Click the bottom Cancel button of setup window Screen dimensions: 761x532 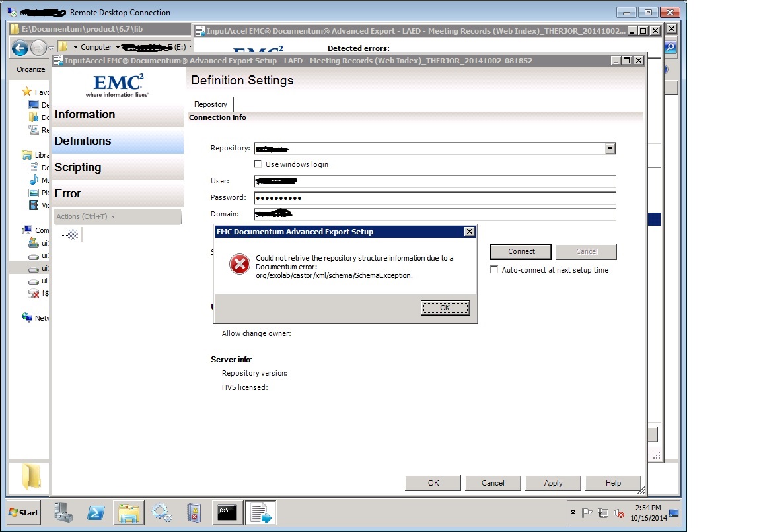pyautogui.click(x=493, y=483)
